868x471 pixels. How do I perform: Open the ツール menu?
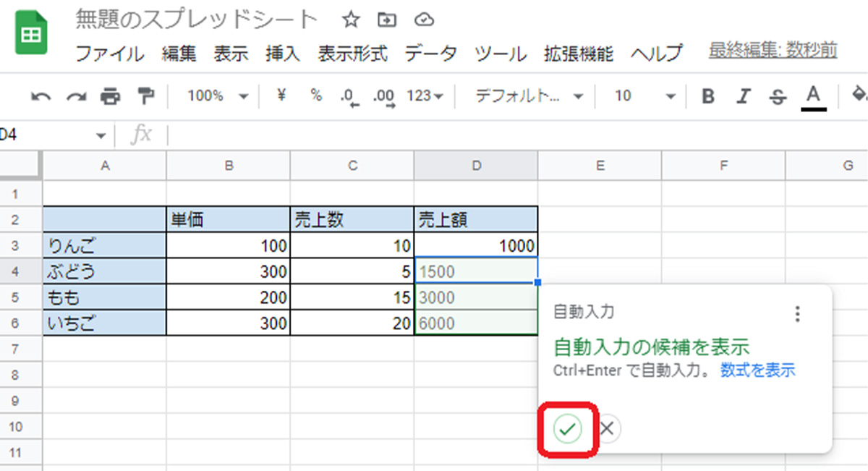tap(501, 54)
